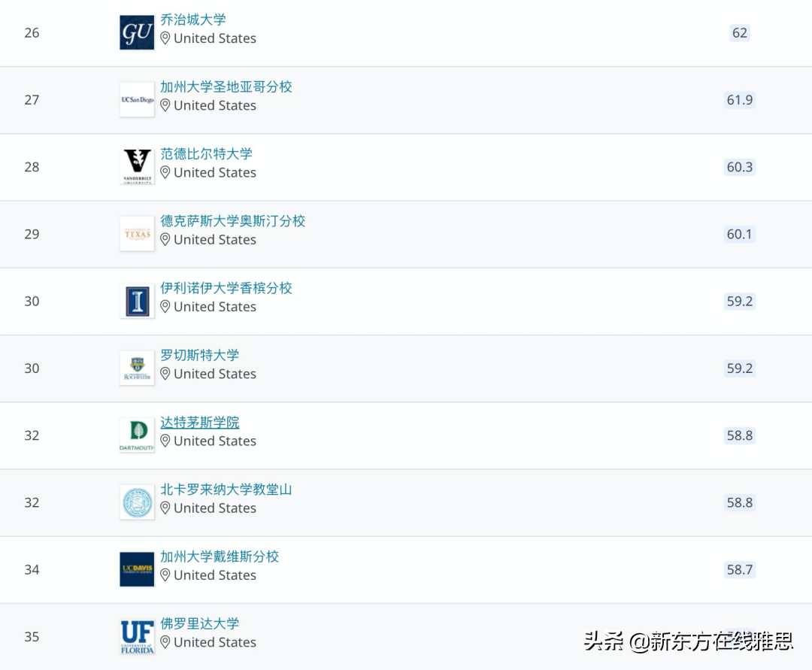Click the University of Rochester crest logo

(x=136, y=368)
